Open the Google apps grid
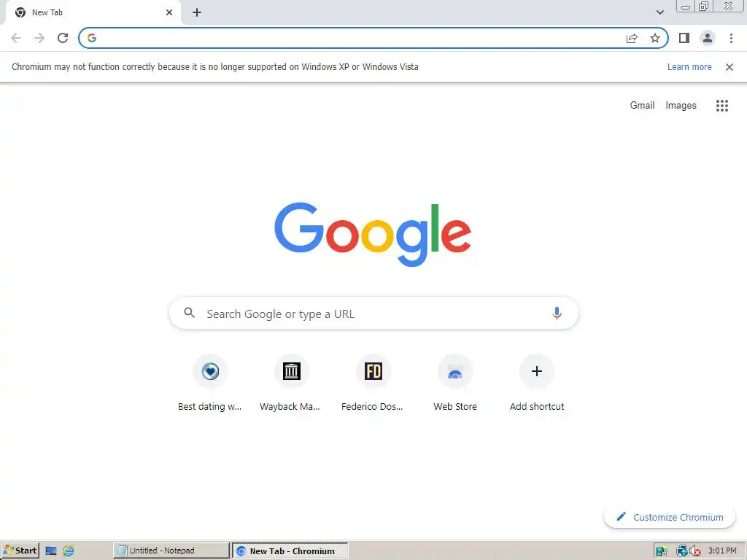747x560 pixels. tap(722, 106)
